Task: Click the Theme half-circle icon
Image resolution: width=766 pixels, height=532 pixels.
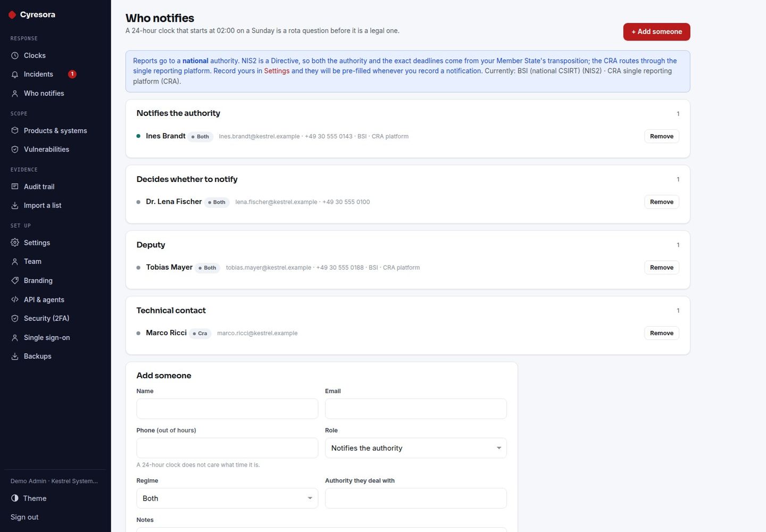Action: [x=15, y=498]
